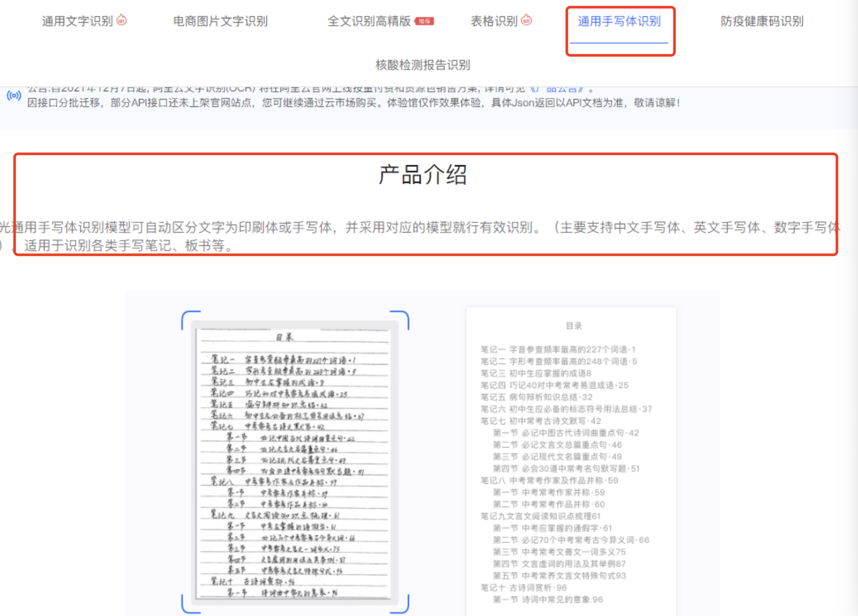Click the recognized result title 目录
Screen dimensions: 858x616
tap(573, 326)
